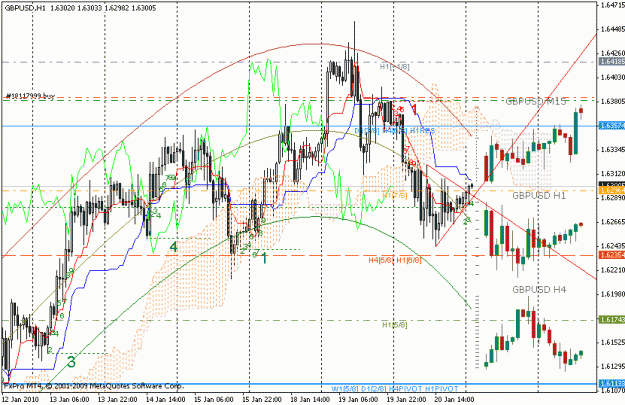Select the H4[5/8] H1[8/8] level label
Screen dimensions: 625x405
(x=395, y=260)
